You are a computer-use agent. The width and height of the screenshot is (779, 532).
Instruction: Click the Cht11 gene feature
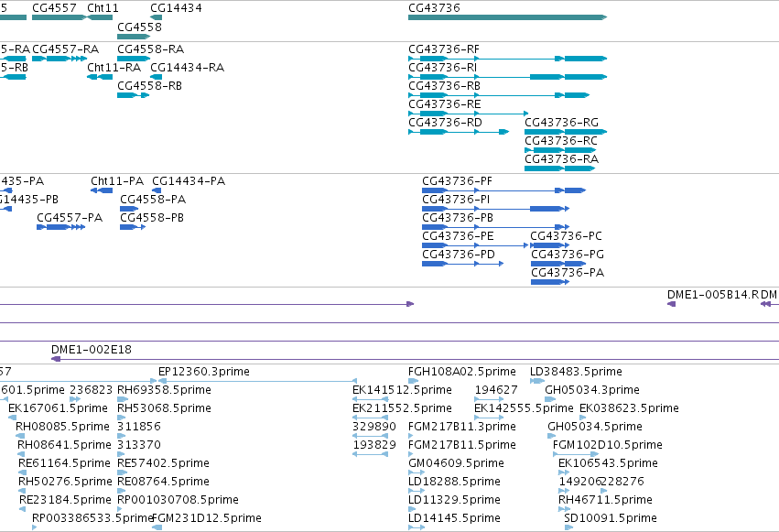100,17
